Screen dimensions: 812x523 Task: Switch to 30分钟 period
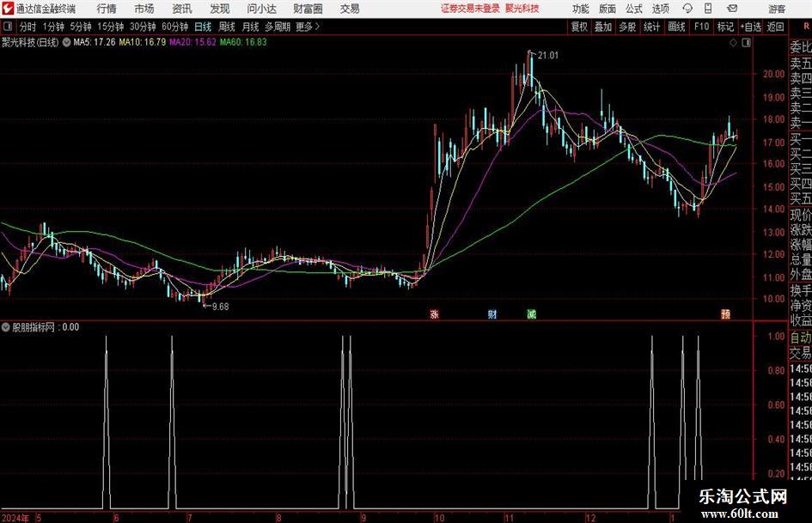click(143, 27)
